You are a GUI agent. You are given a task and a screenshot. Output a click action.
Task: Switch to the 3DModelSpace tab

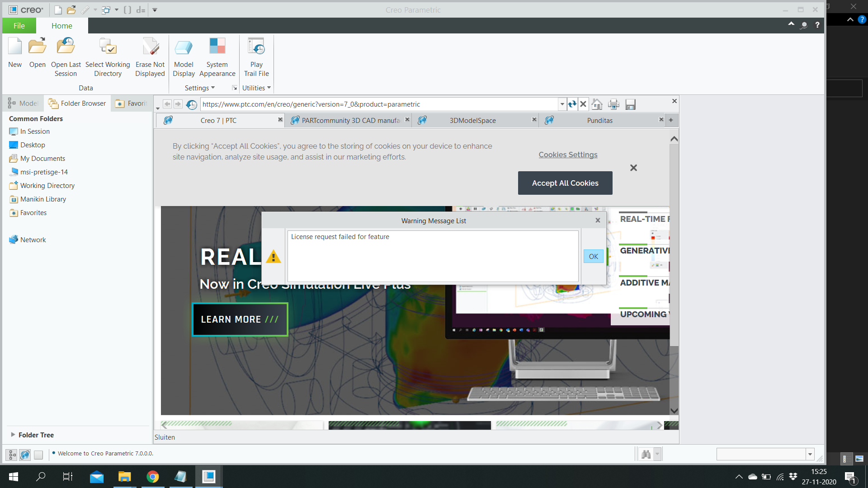tap(472, 120)
